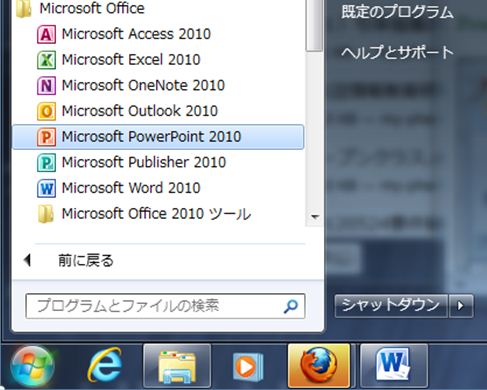Open Microsoft Publisher 2010 label
487x390 pixels.
pos(144,162)
